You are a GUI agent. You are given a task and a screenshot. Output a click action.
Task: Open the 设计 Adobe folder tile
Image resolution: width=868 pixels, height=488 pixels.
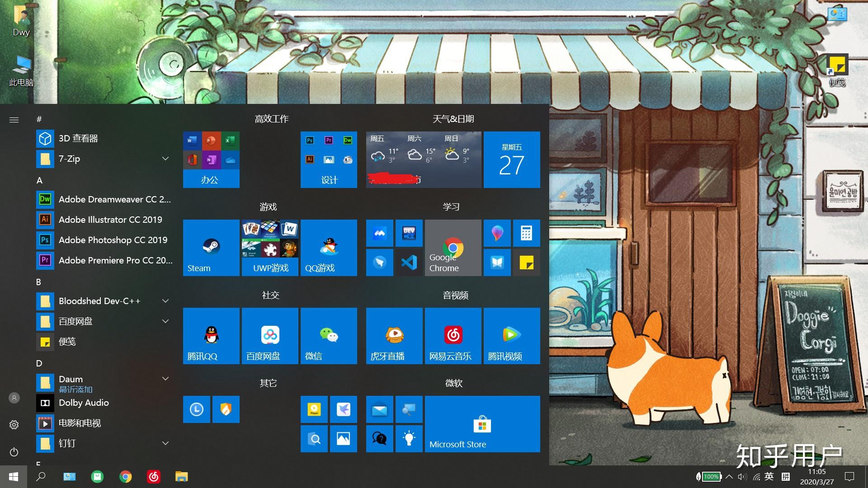point(329,160)
